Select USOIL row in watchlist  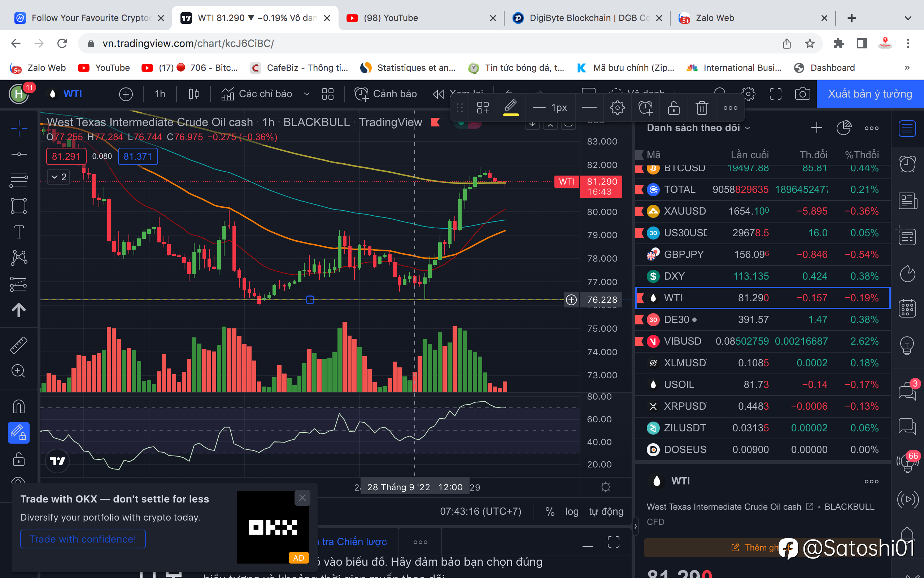763,384
